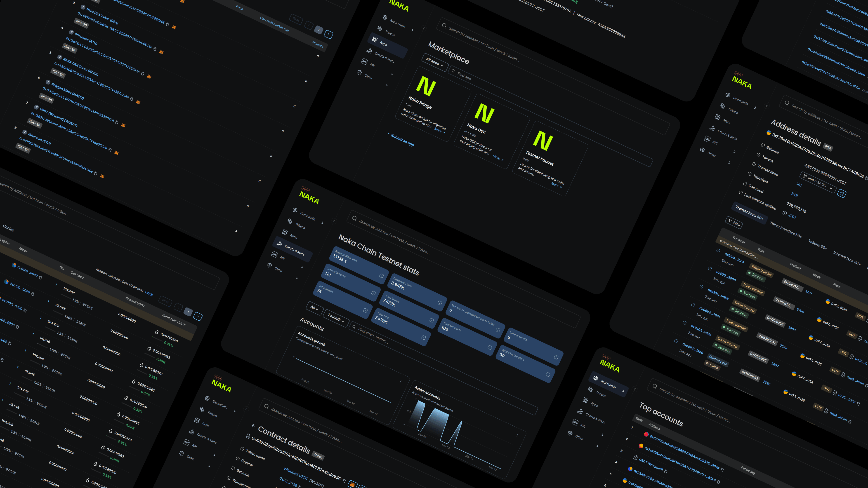Screen dimensions: 868x488
Task: Go back using arrow beside Contract details title
Action: coord(253,426)
